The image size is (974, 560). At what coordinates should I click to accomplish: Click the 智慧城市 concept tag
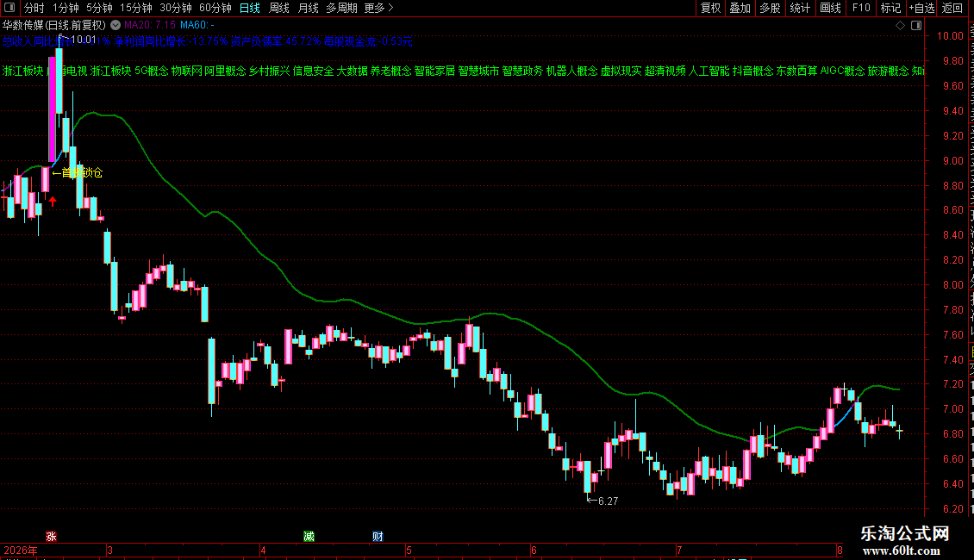pos(478,71)
